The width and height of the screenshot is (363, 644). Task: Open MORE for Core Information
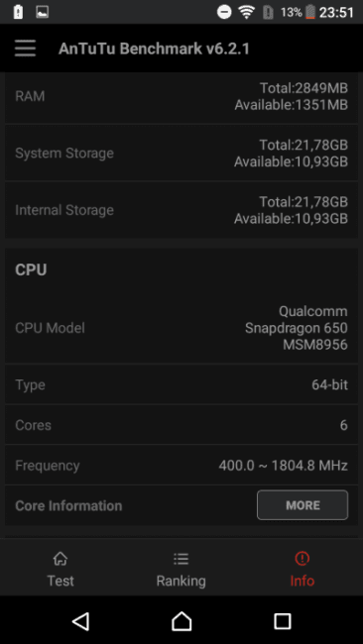point(302,504)
